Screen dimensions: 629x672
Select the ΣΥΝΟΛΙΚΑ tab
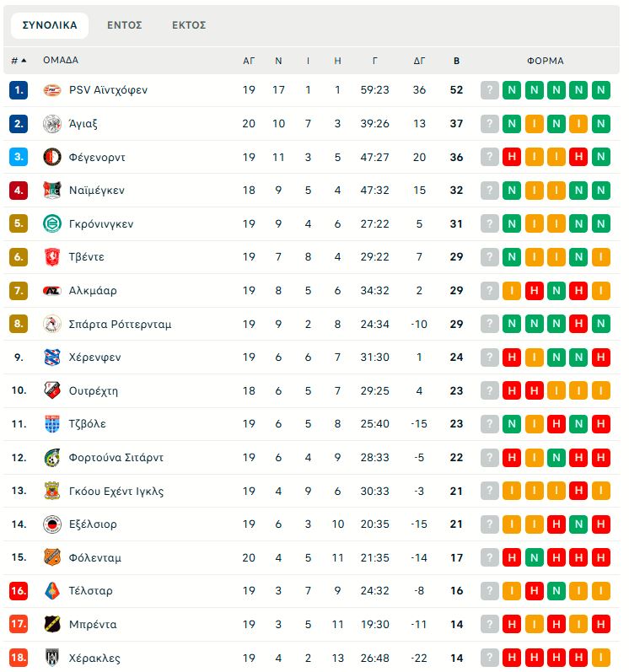pyautogui.click(x=50, y=25)
